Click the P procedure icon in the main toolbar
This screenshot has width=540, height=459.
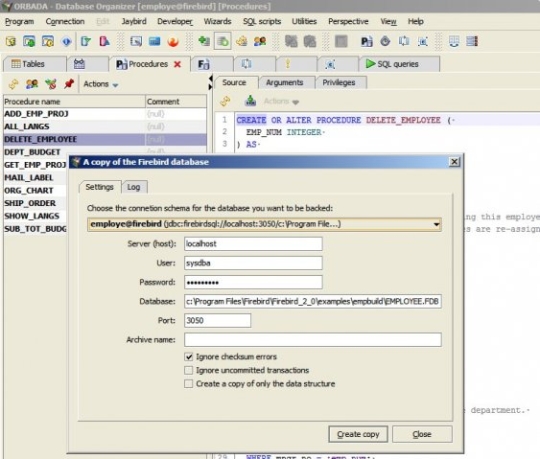coord(366,42)
